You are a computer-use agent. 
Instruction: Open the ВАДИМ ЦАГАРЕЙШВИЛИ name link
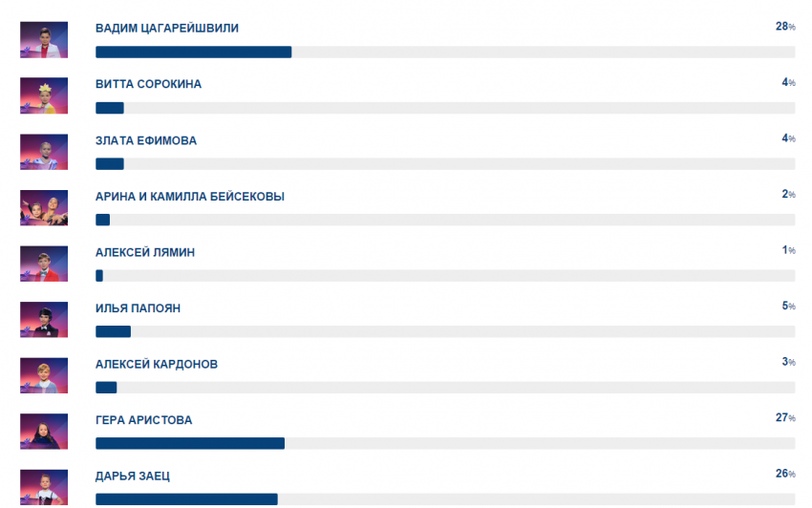[x=167, y=29]
